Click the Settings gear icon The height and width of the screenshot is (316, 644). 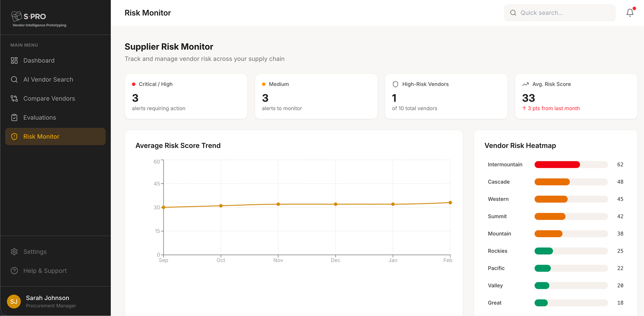14,251
